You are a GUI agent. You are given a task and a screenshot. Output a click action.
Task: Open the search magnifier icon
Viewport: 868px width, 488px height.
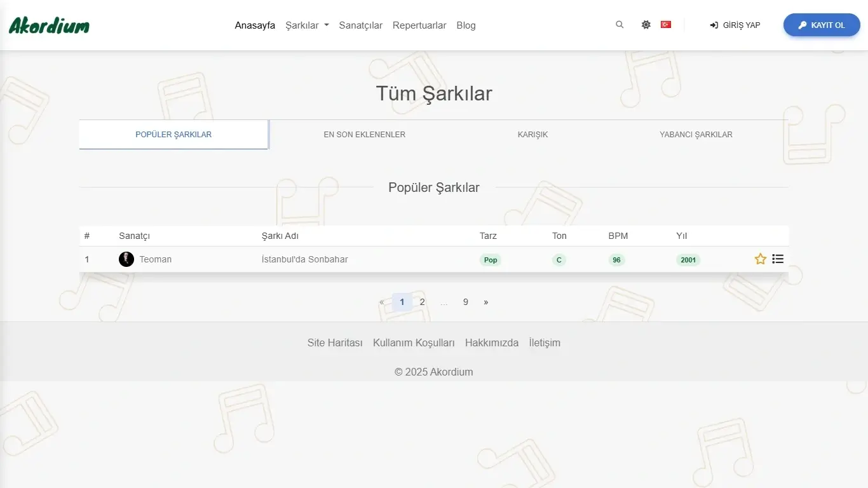pos(620,25)
